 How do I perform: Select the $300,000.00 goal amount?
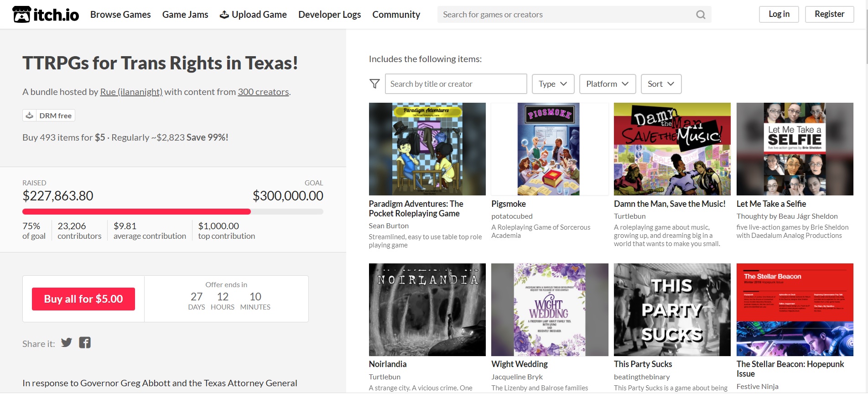tap(288, 196)
